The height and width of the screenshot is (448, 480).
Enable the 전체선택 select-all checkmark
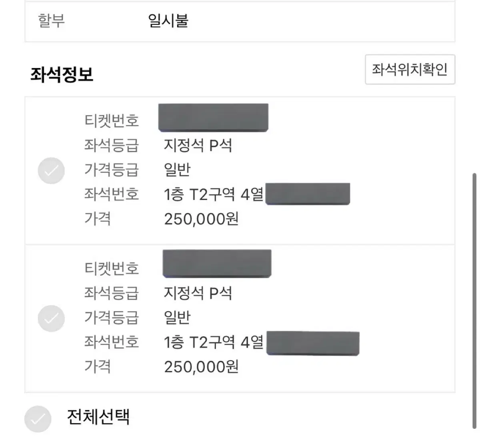[x=38, y=419]
